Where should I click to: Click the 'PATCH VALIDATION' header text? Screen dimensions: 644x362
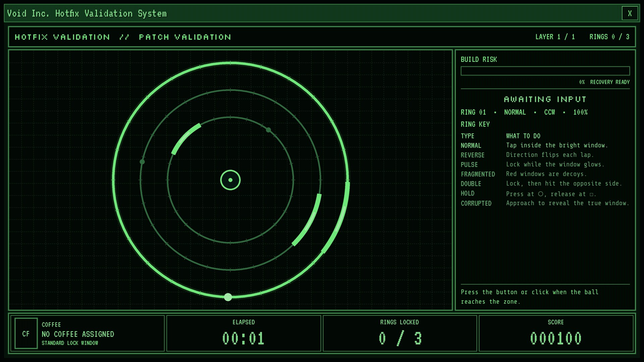pyautogui.click(x=185, y=37)
